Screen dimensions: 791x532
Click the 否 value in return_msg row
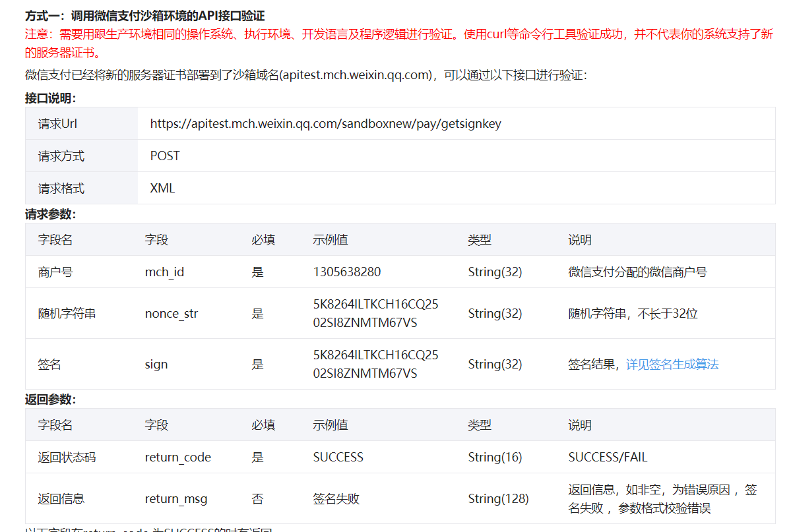pyautogui.click(x=258, y=499)
